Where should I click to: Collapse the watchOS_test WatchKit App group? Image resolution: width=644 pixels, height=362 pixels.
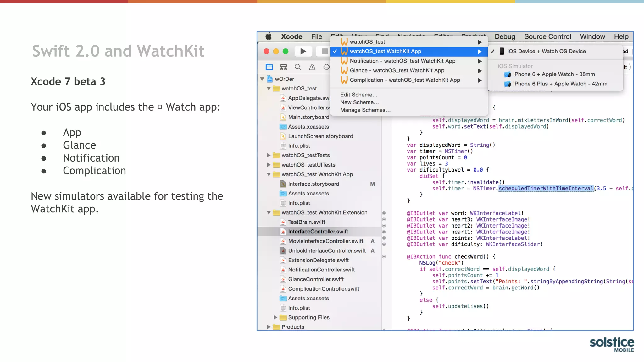tap(269, 174)
